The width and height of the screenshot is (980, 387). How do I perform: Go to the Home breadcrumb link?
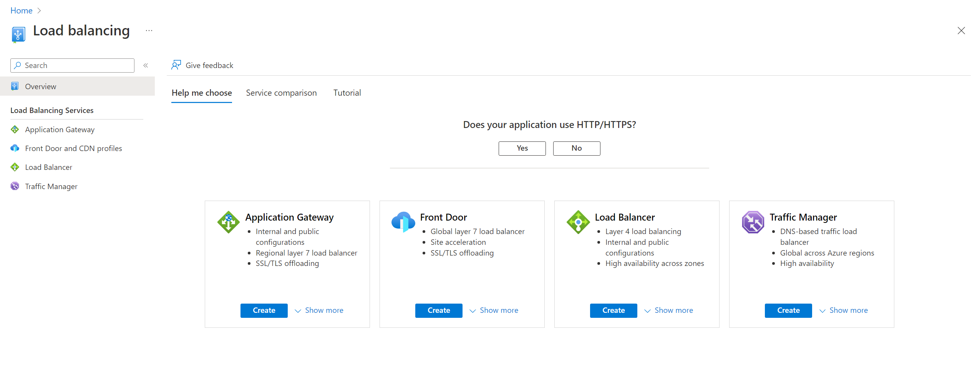pyautogui.click(x=22, y=11)
